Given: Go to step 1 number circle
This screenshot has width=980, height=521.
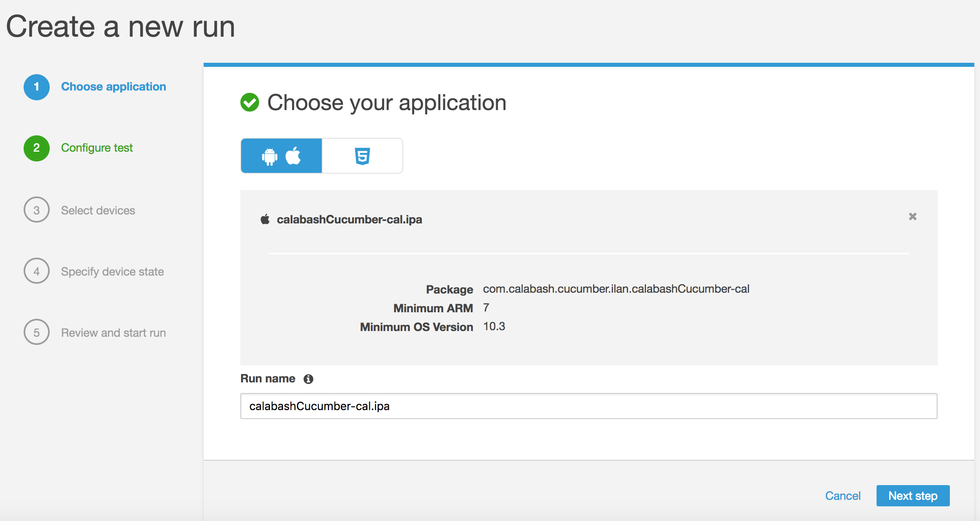Looking at the screenshot, I should tap(37, 87).
